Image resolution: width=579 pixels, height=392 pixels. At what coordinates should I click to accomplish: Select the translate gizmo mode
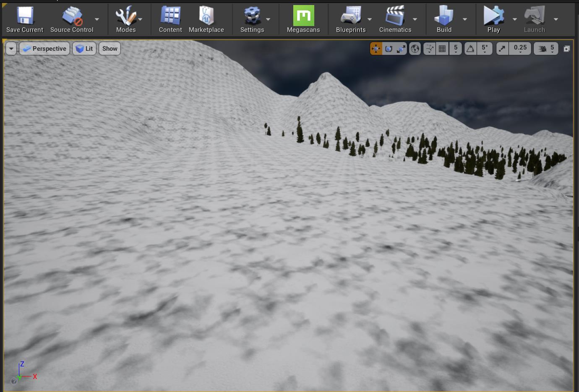(x=376, y=49)
